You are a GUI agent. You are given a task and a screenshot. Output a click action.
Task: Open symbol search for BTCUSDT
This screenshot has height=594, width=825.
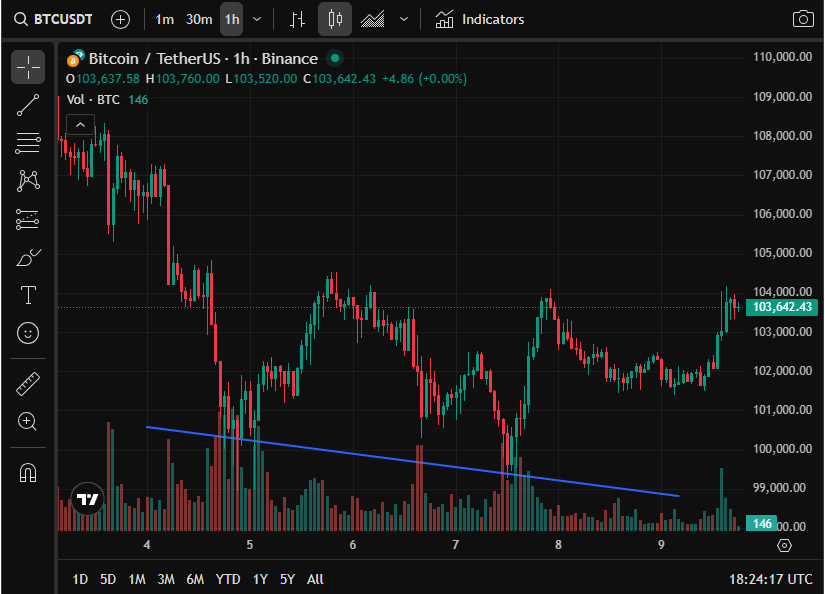[x=53, y=19]
